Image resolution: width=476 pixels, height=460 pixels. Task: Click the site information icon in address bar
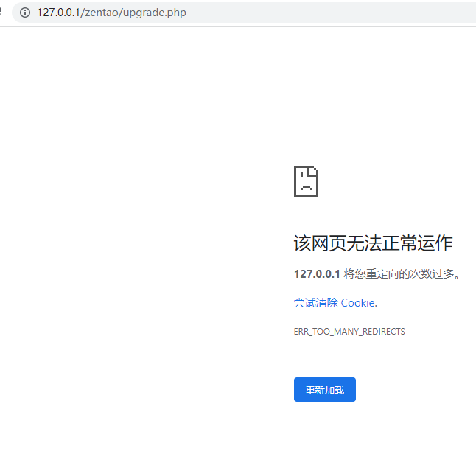coord(25,13)
